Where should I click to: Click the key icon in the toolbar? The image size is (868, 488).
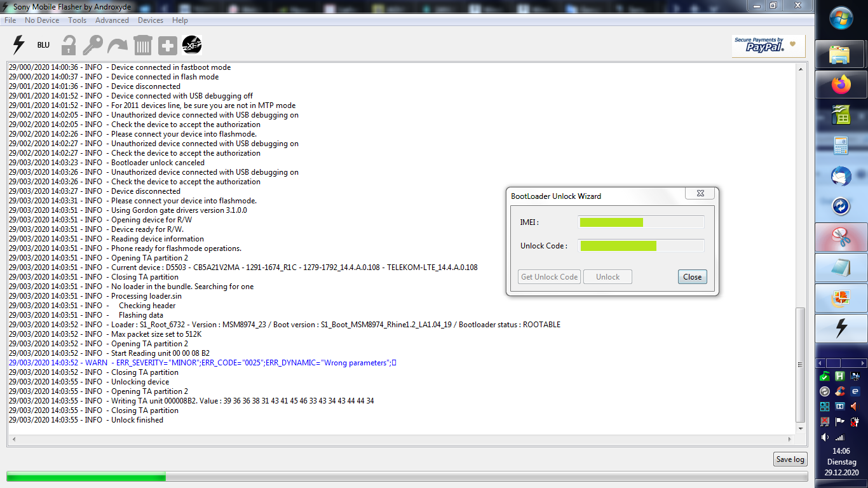click(x=93, y=45)
